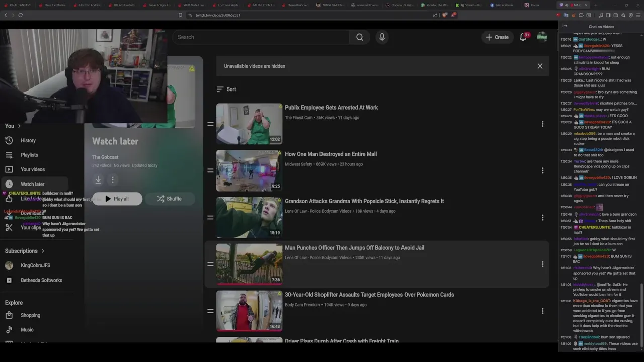Open Midwest Safety channel link
Screen dimensions: 644x362
coord(299,164)
